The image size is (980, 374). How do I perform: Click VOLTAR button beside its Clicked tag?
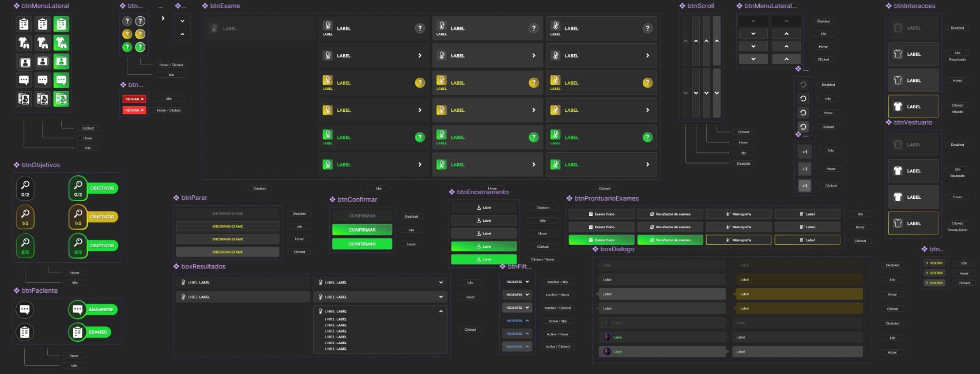[934, 283]
